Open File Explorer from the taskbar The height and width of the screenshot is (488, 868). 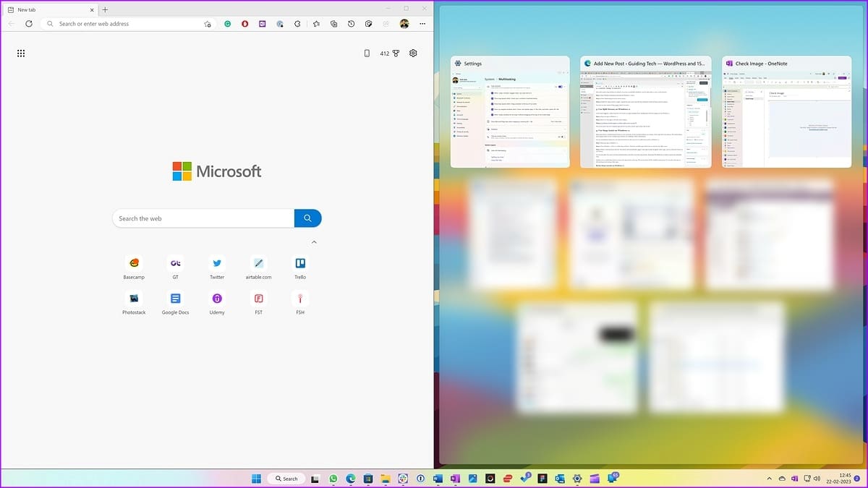[386, 479]
